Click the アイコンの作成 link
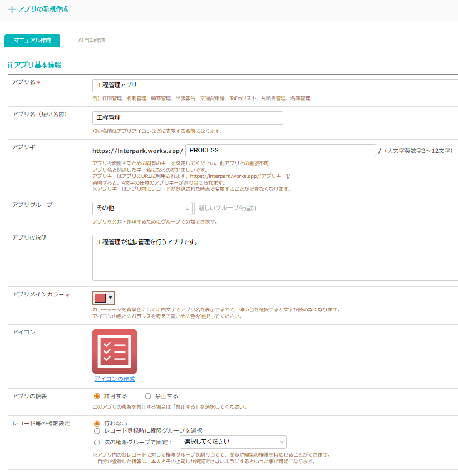The height and width of the screenshot is (476, 458). (115, 379)
